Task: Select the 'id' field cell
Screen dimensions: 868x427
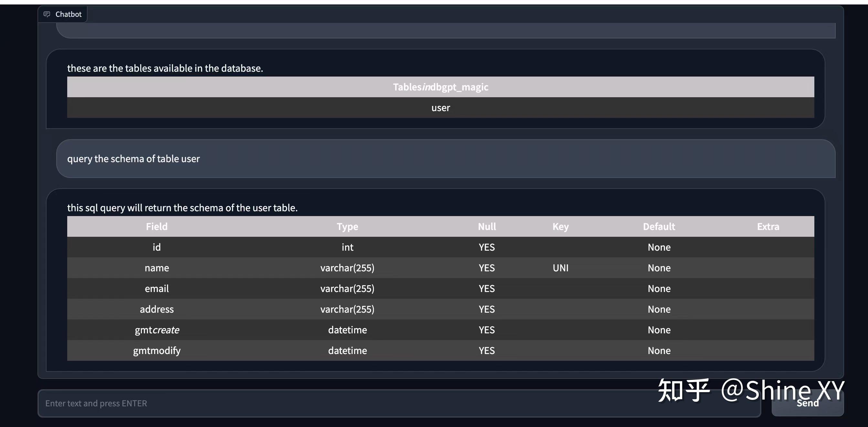Action: point(157,247)
